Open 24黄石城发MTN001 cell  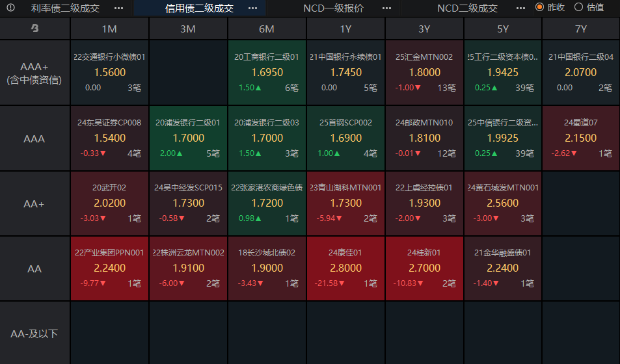click(502, 203)
